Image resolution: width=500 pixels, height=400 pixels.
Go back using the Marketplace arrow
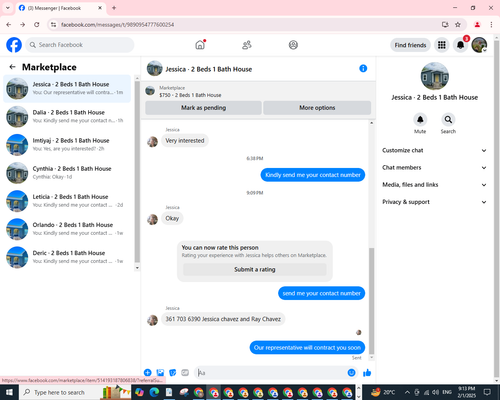click(12, 67)
